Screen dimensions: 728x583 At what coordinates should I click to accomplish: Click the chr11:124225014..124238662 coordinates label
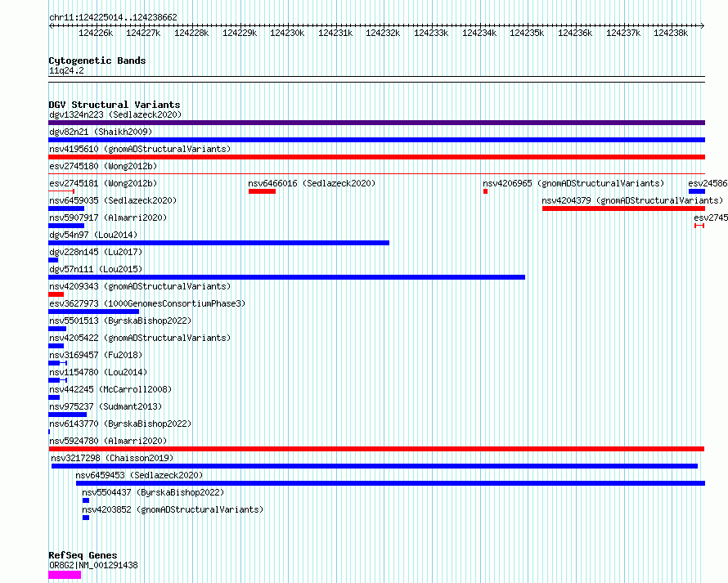click(113, 18)
